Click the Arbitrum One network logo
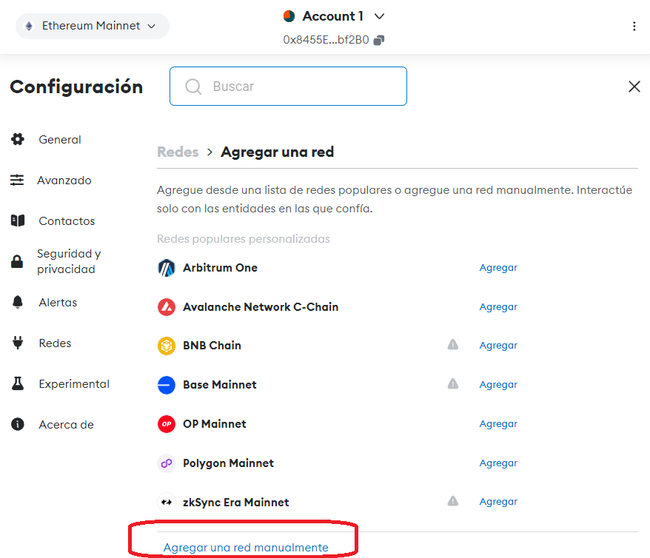The width and height of the screenshot is (650, 558). [167, 268]
